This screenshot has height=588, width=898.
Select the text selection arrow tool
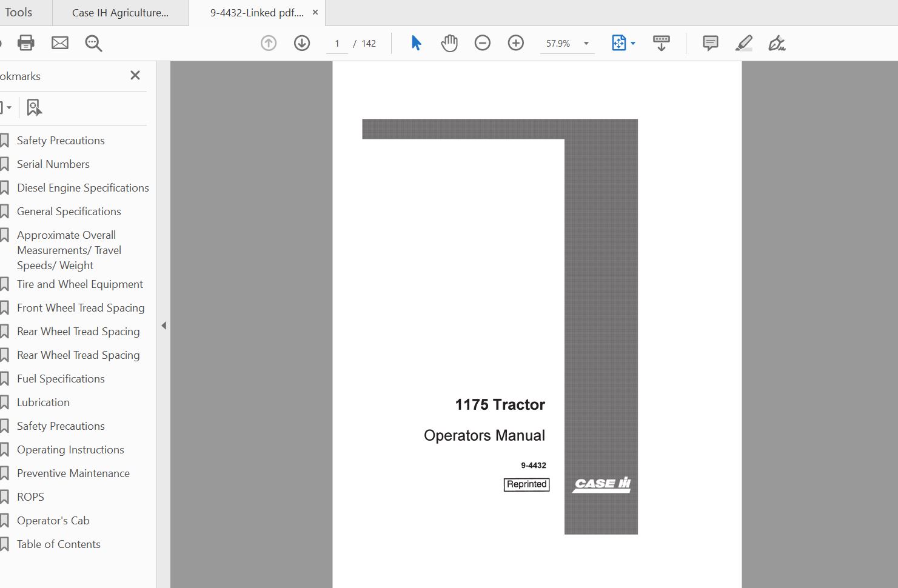[x=415, y=42]
